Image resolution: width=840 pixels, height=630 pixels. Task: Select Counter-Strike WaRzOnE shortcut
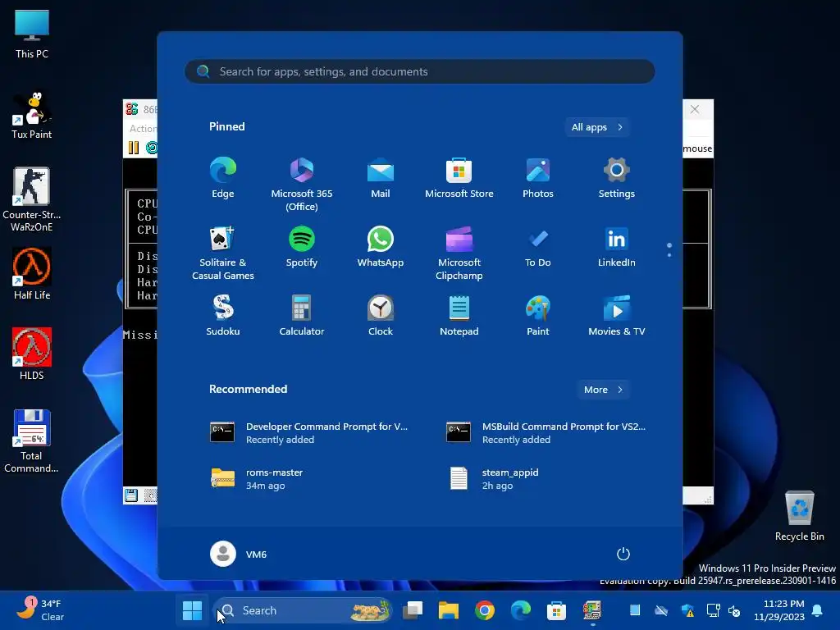(32, 199)
